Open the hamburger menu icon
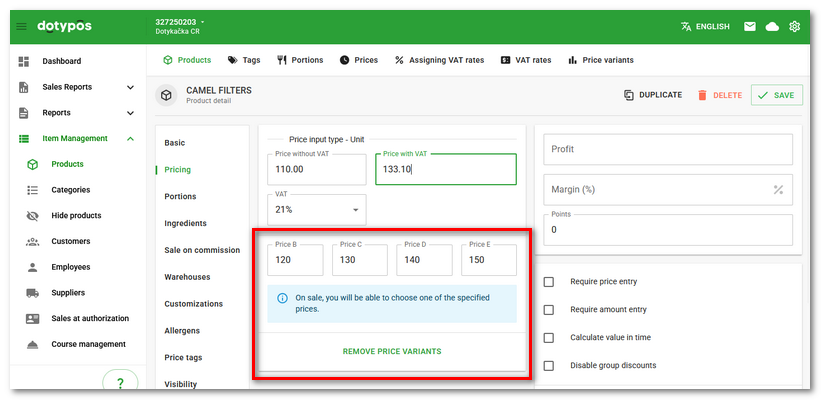The height and width of the screenshot is (400, 821). tap(22, 26)
